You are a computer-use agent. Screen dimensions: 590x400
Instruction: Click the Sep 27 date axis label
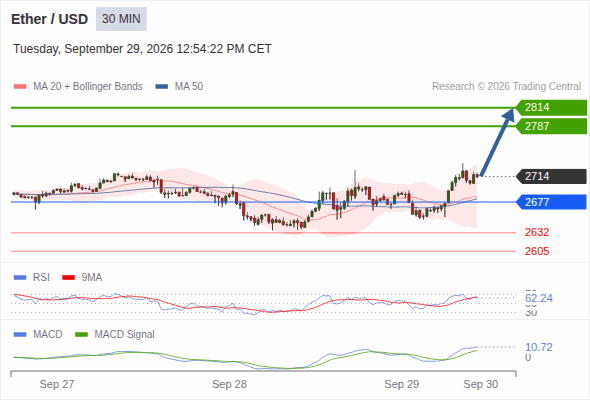[x=57, y=384]
